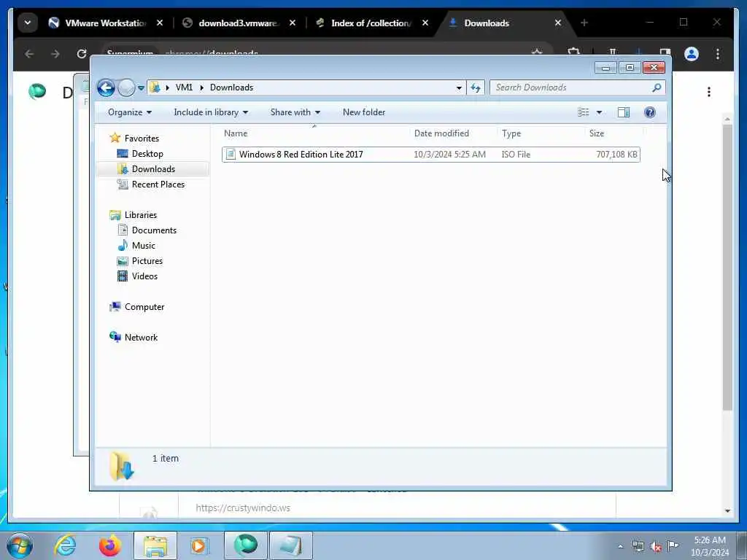Click browser page vertical scrollbar
The height and width of the screenshot is (560, 747).
tap(727, 267)
